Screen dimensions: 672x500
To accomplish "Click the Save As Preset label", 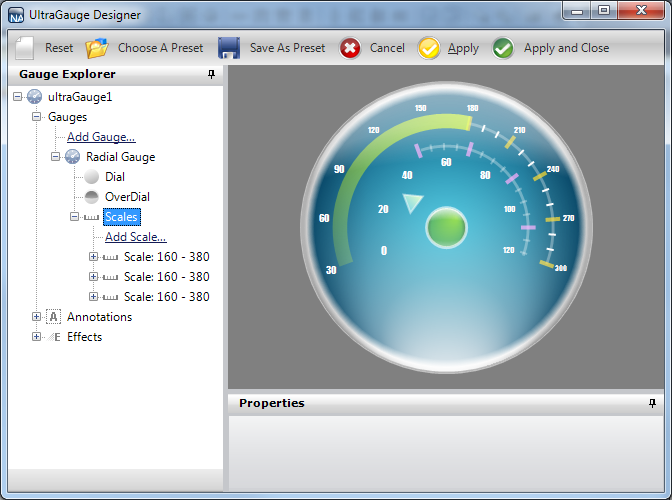I will click(287, 48).
